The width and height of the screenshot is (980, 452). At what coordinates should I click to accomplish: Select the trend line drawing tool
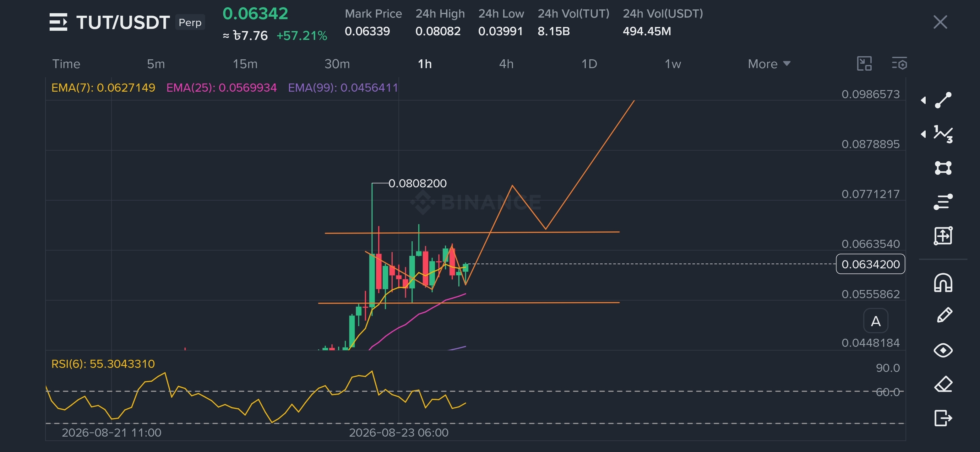tap(943, 100)
